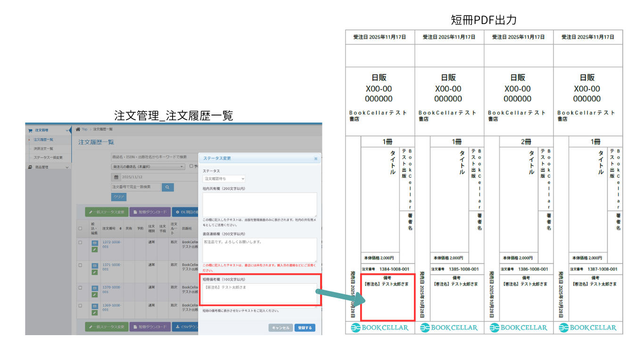Click blue detail icon for order 1371-1008-001
Screen dimensions: 644x362
pos(94,265)
